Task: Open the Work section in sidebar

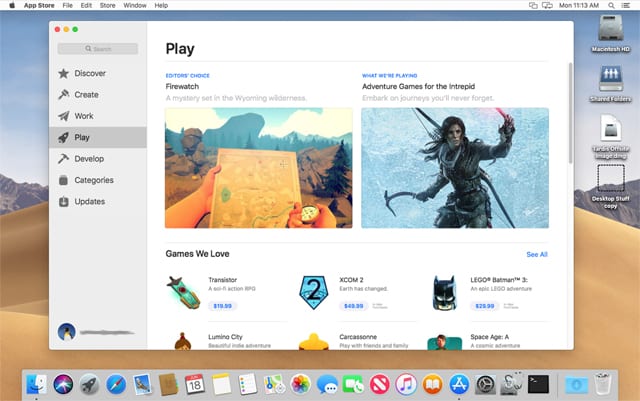Action: click(84, 116)
